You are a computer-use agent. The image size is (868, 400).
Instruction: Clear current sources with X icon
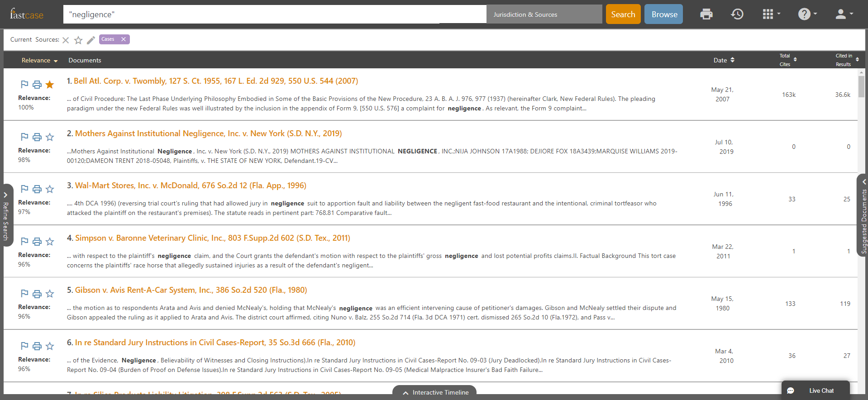pyautogui.click(x=66, y=40)
